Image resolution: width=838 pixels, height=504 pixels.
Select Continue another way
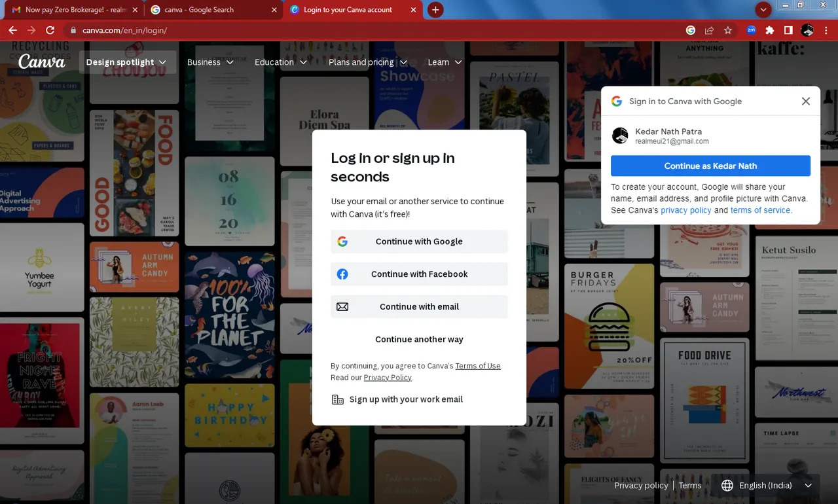tap(419, 340)
